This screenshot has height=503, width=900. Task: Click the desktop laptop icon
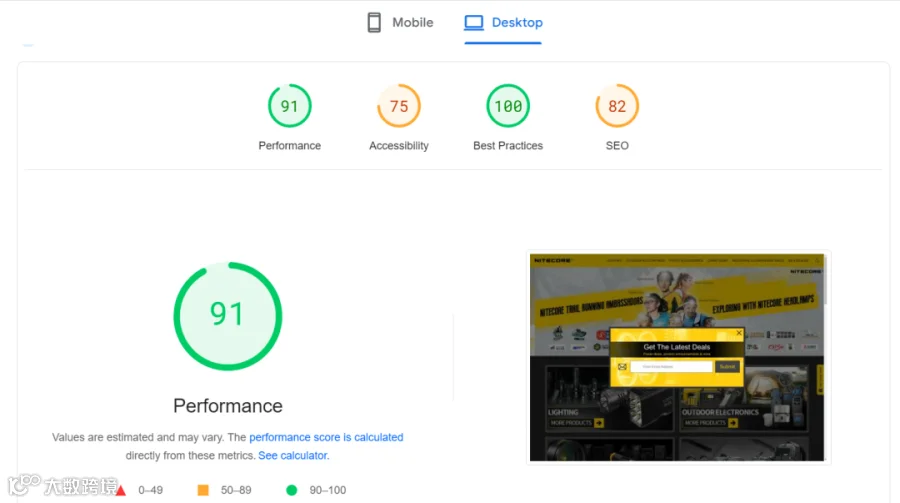(x=474, y=22)
